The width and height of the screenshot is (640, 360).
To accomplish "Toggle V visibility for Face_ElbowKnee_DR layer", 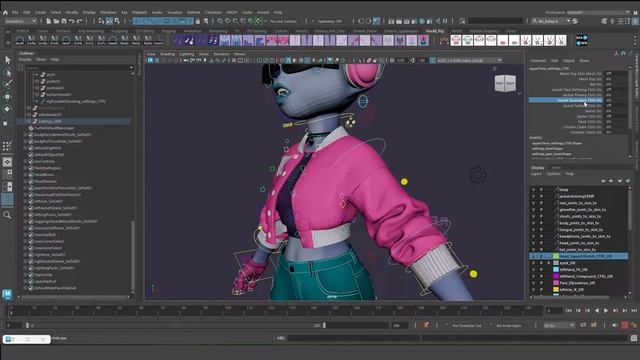I will [x=533, y=283].
